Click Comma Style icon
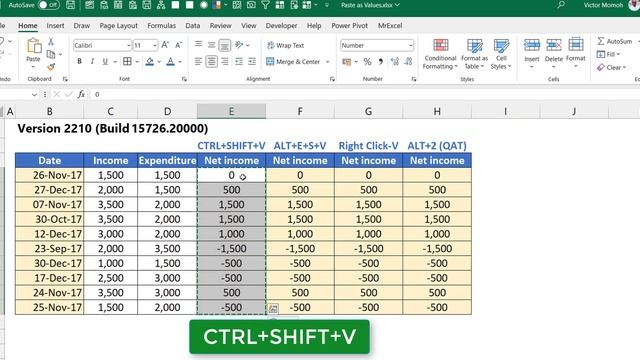Screen dimensions: 640x360 pyautogui.click(x=380, y=62)
